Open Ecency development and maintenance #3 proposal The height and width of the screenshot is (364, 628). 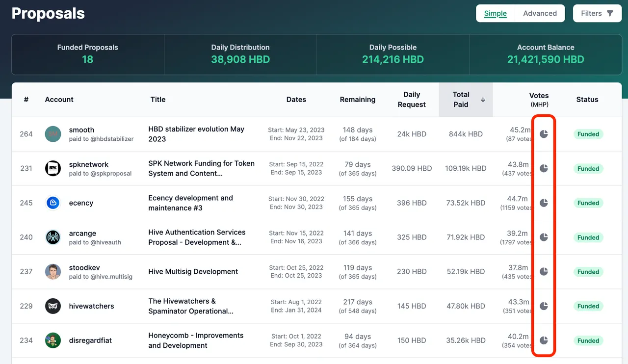(x=190, y=203)
